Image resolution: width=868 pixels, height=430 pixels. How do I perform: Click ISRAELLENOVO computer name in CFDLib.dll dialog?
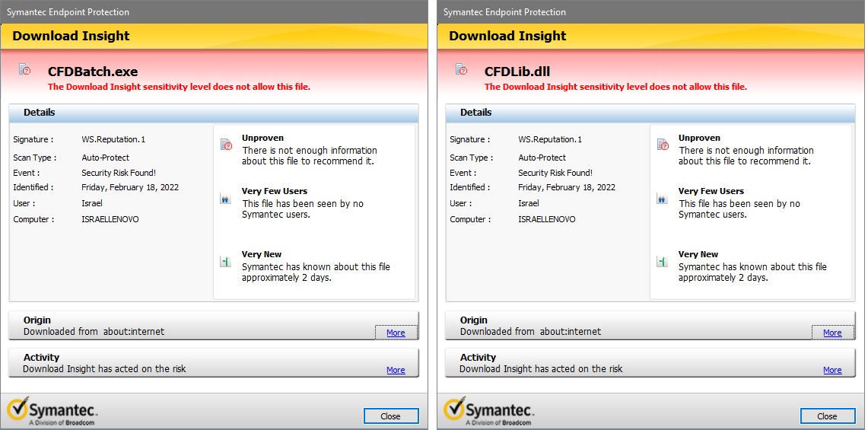click(x=547, y=219)
